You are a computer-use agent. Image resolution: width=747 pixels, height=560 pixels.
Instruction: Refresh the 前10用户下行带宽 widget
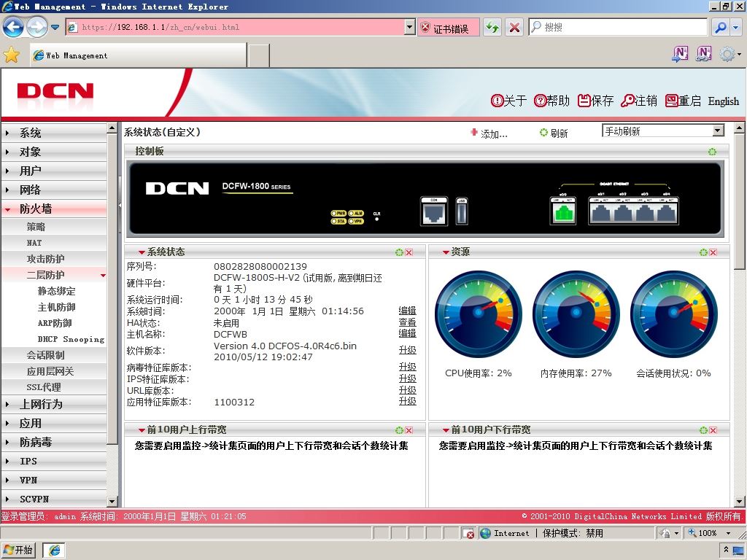tap(703, 430)
